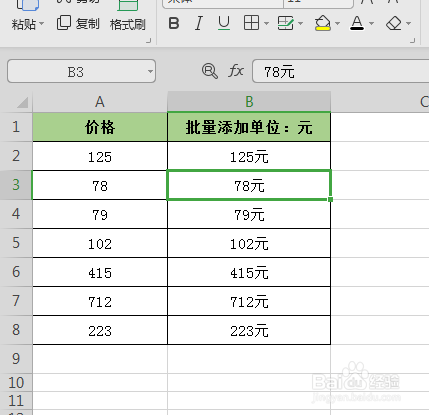Image resolution: width=429 pixels, height=415 pixels.
Task: Select row 11 header
Action: pos(16,400)
